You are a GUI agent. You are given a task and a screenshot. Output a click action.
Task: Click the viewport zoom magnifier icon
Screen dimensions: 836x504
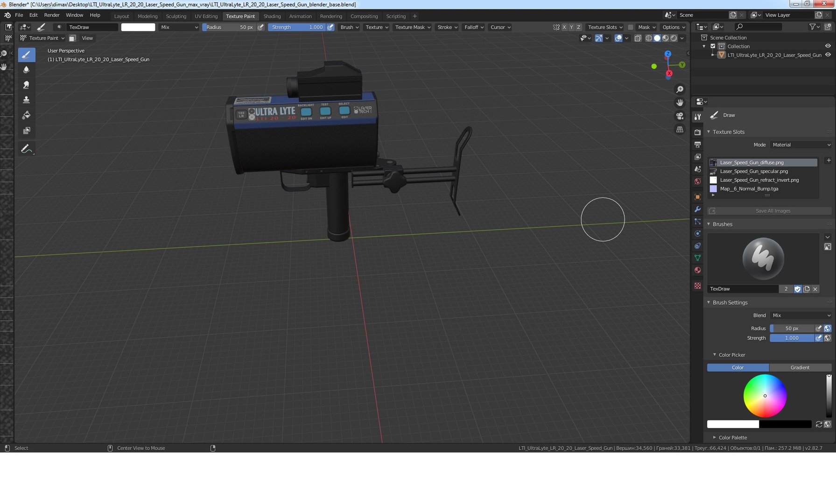click(x=680, y=89)
